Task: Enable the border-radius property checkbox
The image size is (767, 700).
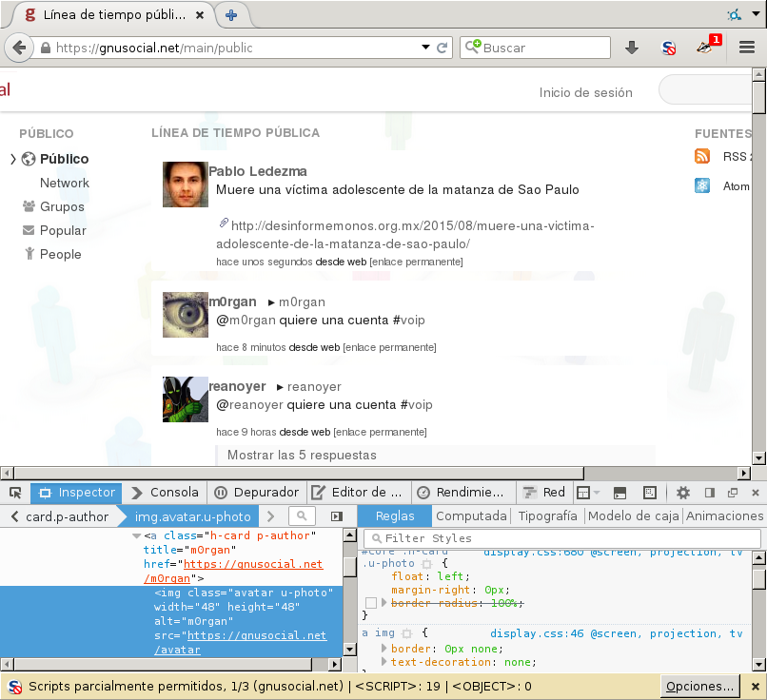Action: click(x=371, y=603)
